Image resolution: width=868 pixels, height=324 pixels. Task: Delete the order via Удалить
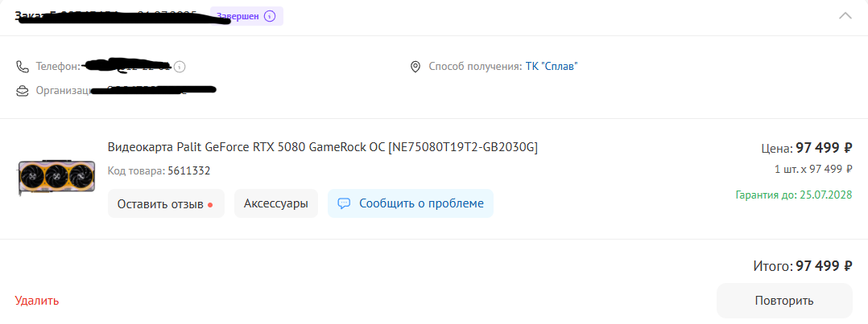37,301
